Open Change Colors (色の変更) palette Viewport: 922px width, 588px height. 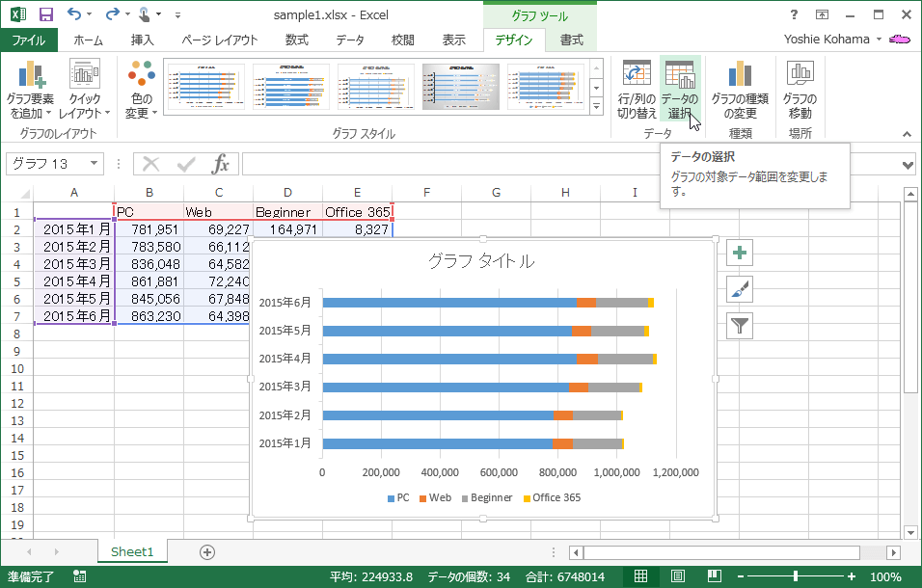coord(141,89)
